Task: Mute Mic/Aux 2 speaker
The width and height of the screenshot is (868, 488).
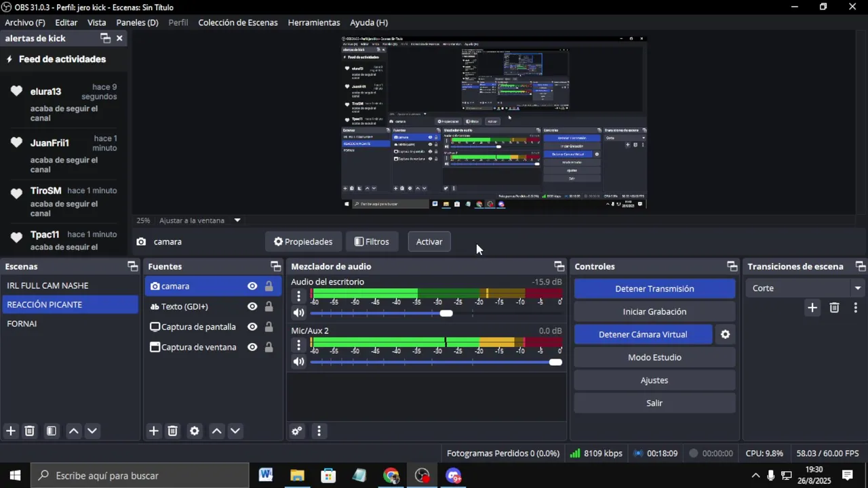Action: pyautogui.click(x=298, y=362)
